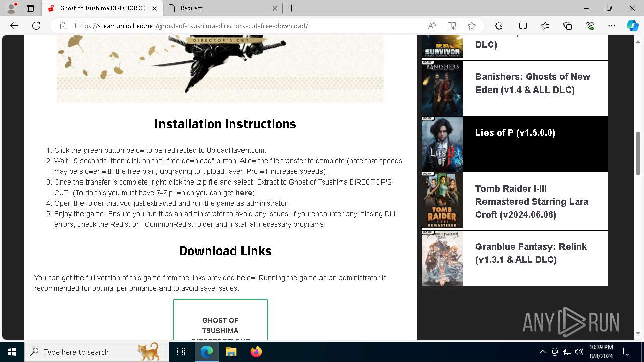
Task: Open the Copilot sidebar icon
Action: 632,26
